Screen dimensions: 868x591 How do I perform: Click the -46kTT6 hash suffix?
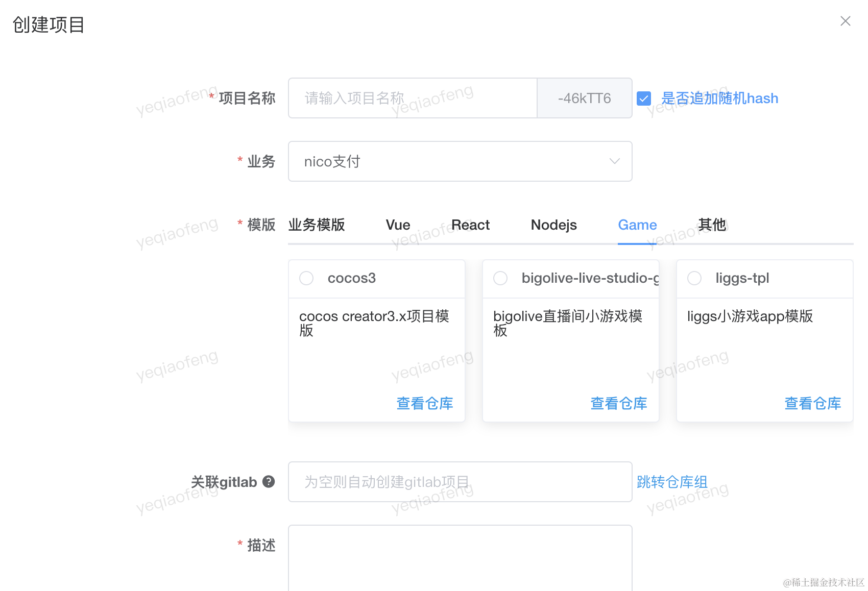pyautogui.click(x=585, y=98)
